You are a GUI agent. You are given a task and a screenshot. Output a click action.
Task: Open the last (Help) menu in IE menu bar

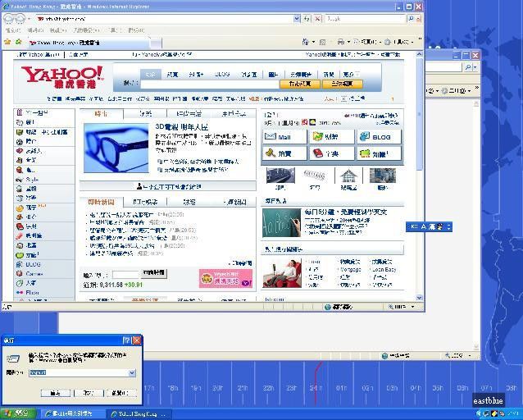[x=136, y=30]
